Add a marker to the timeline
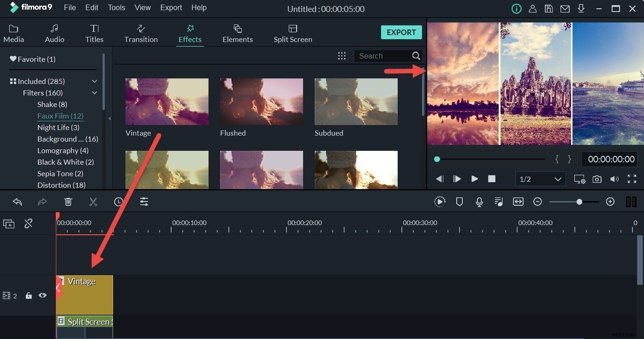 pyautogui.click(x=459, y=202)
